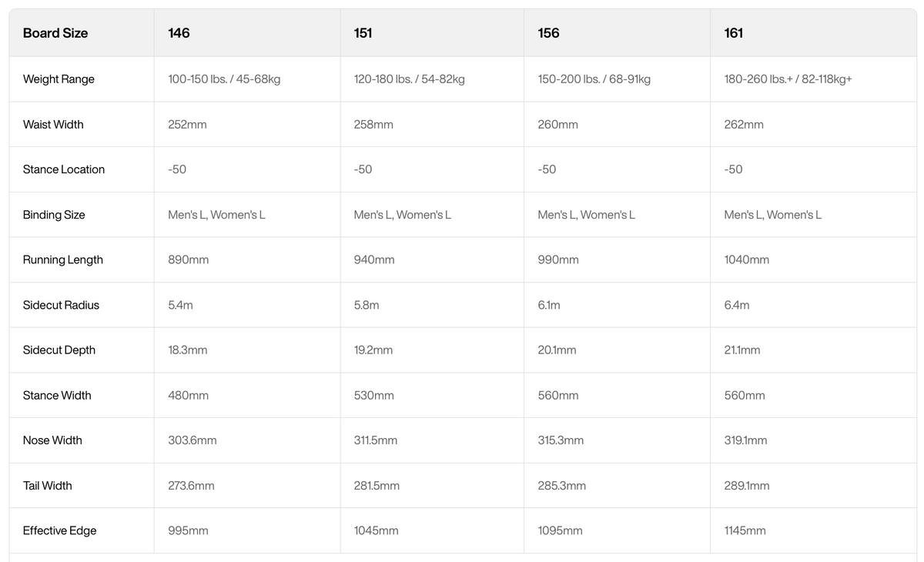Viewport: 924px width, 562px height.
Task: Click the Sidecut Depth row label
Action: pyautogui.click(x=59, y=350)
